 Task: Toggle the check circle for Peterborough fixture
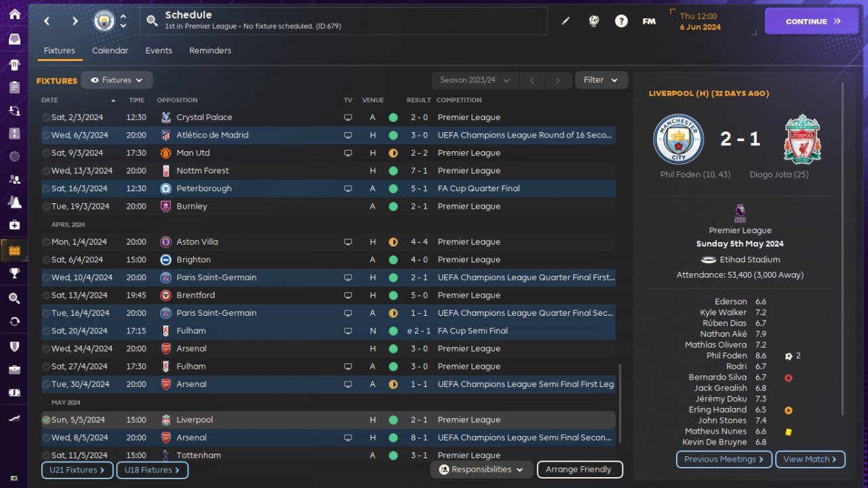tap(45, 188)
